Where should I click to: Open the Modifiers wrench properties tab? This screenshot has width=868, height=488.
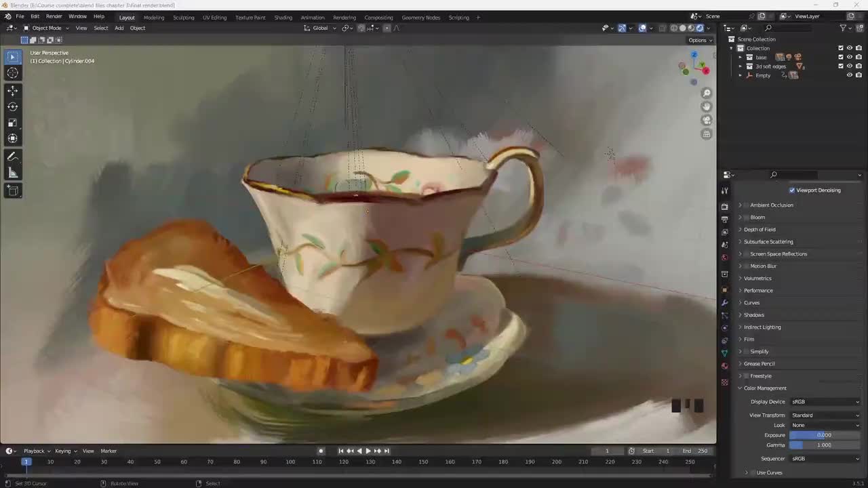pos(724,302)
